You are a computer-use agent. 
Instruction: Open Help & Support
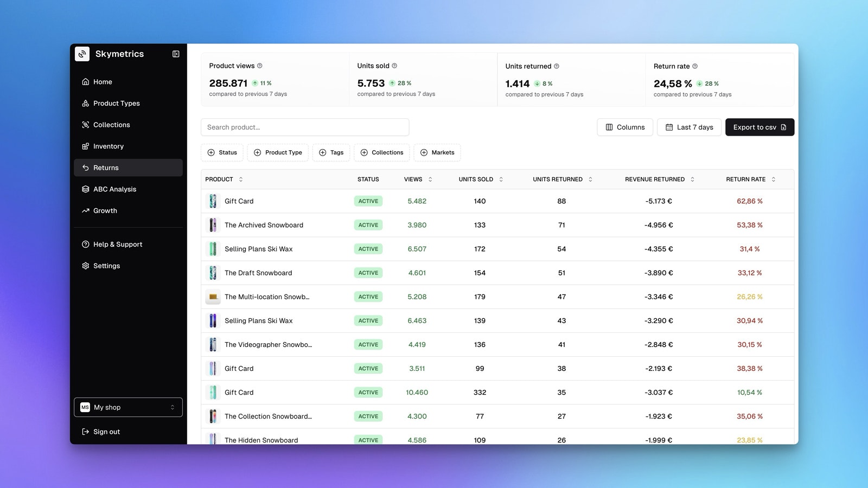pos(128,245)
